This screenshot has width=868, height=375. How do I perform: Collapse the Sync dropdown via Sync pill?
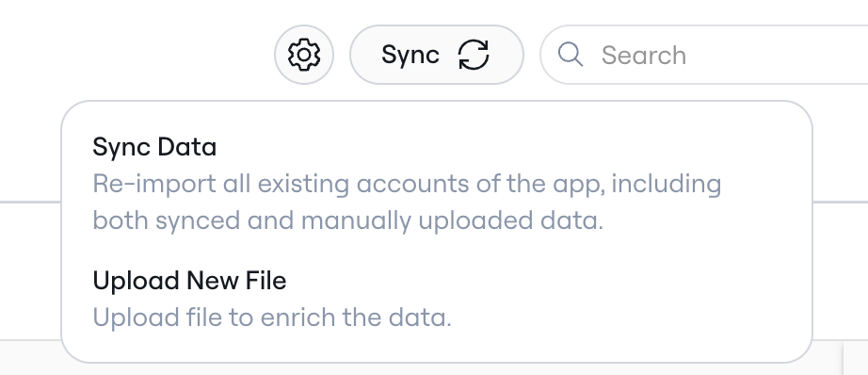pos(436,55)
